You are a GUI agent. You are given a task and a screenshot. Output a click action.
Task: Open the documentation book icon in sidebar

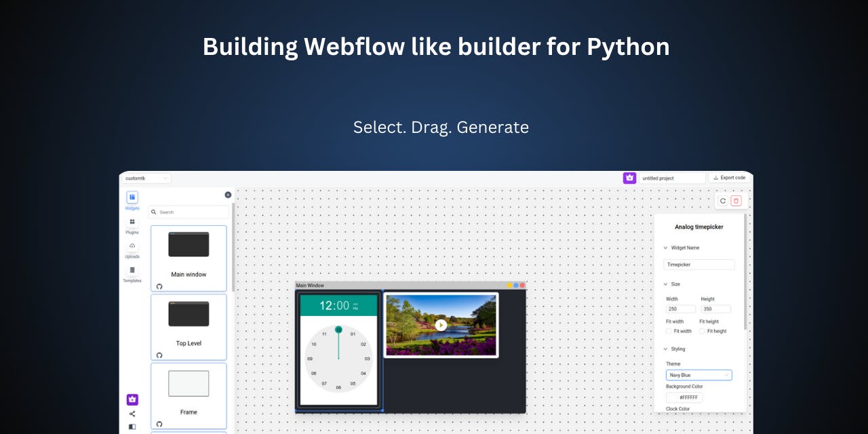point(132,426)
